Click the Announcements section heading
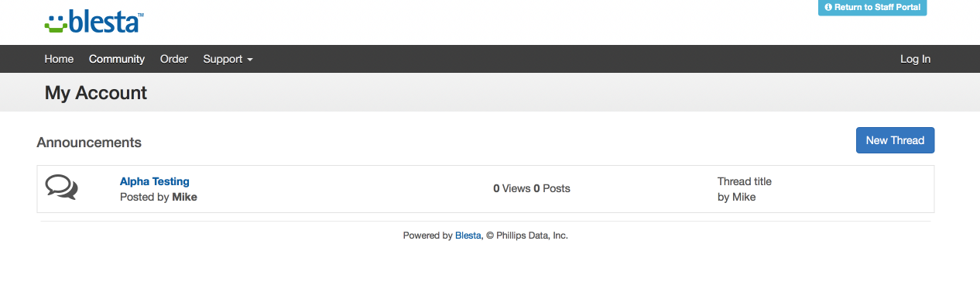The image size is (980, 289). click(x=89, y=143)
